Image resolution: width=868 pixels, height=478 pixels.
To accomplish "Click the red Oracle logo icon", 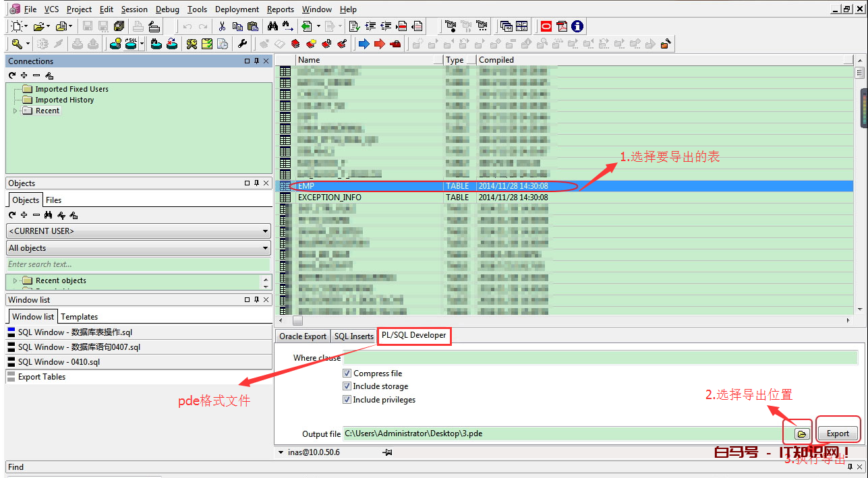I will [x=546, y=26].
